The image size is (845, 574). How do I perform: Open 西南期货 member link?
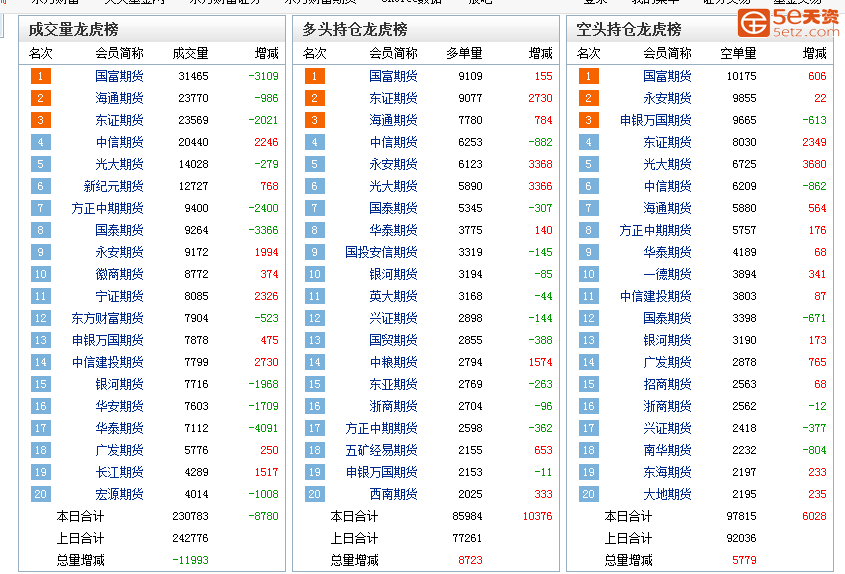(x=393, y=494)
